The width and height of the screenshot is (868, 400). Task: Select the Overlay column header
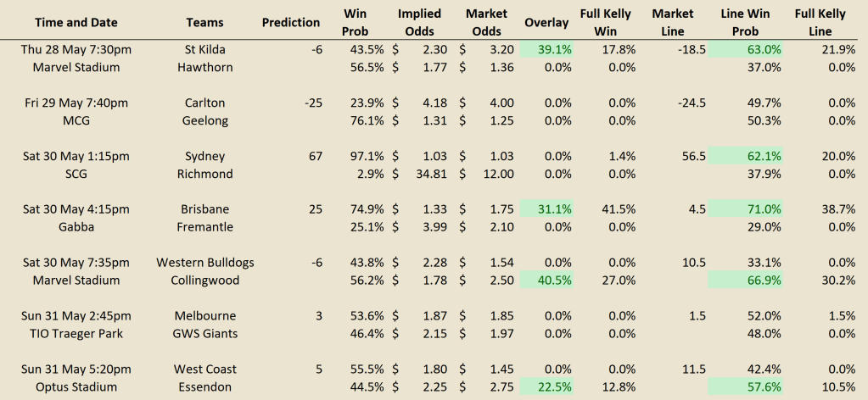point(546,23)
